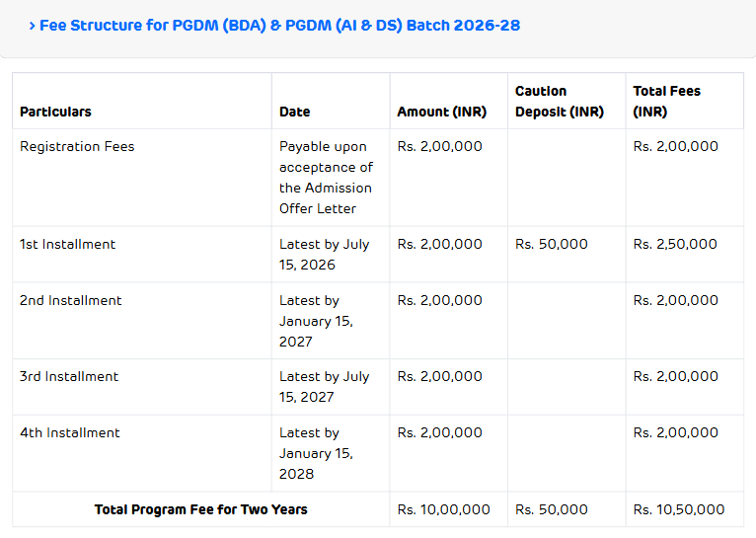The image size is (756, 538).
Task: Click the Rs. 10,00,000 total amount cell
Action: 443,509
